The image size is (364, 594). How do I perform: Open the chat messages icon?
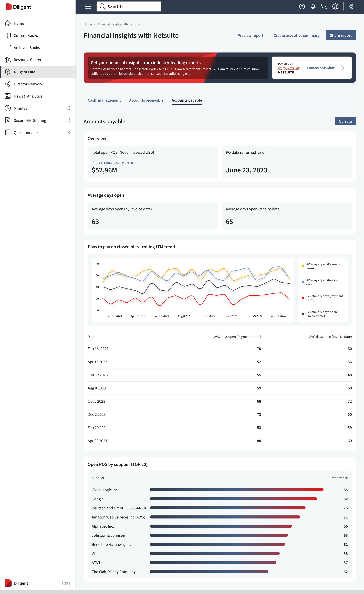[x=324, y=7]
